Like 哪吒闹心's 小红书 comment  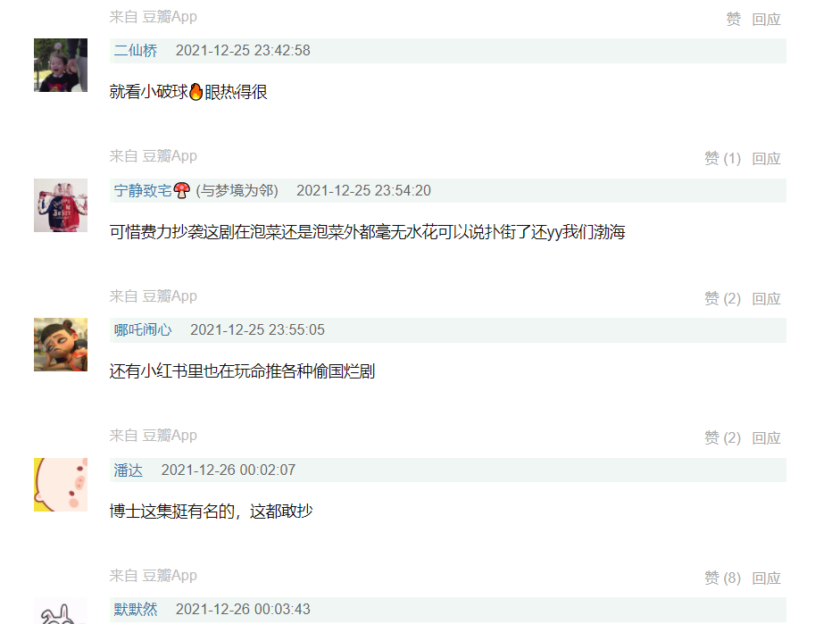722,438
